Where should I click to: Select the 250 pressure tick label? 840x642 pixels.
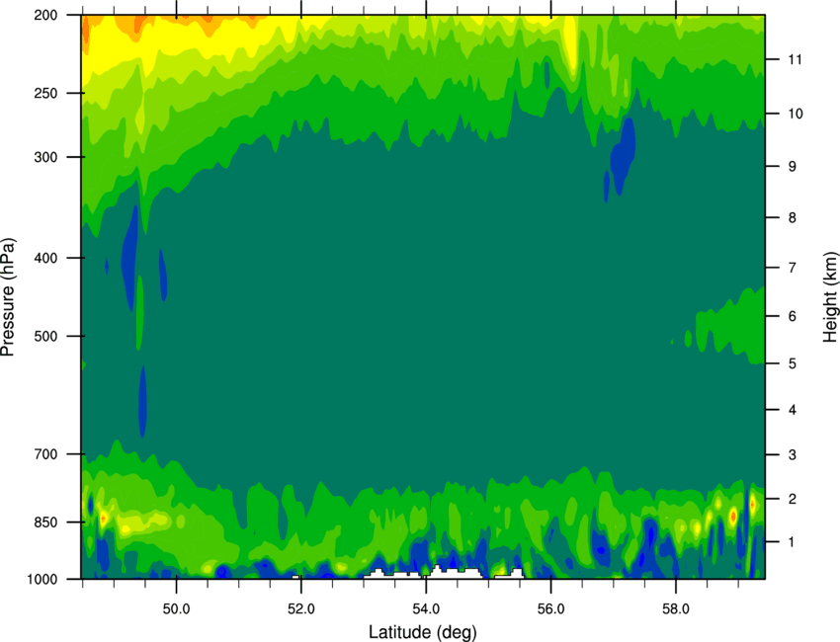(45, 93)
